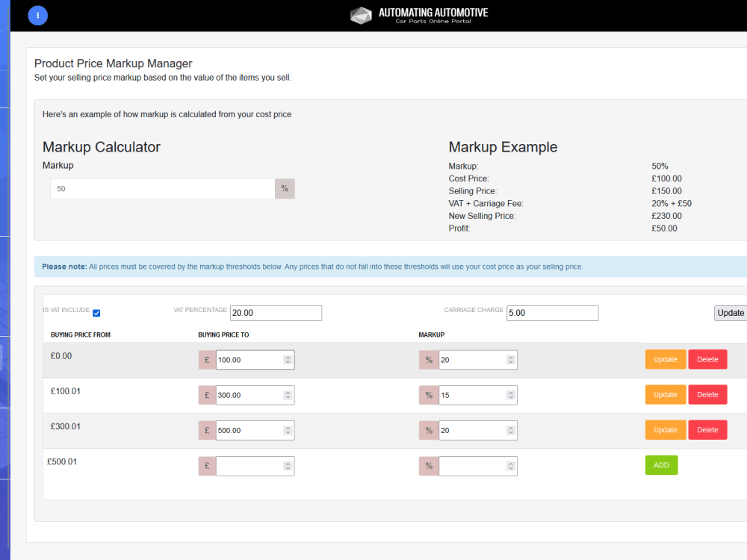This screenshot has width=747, height=560.
Task: Click spinner arrows on 300.00 price field
Action: pos(288,395)
